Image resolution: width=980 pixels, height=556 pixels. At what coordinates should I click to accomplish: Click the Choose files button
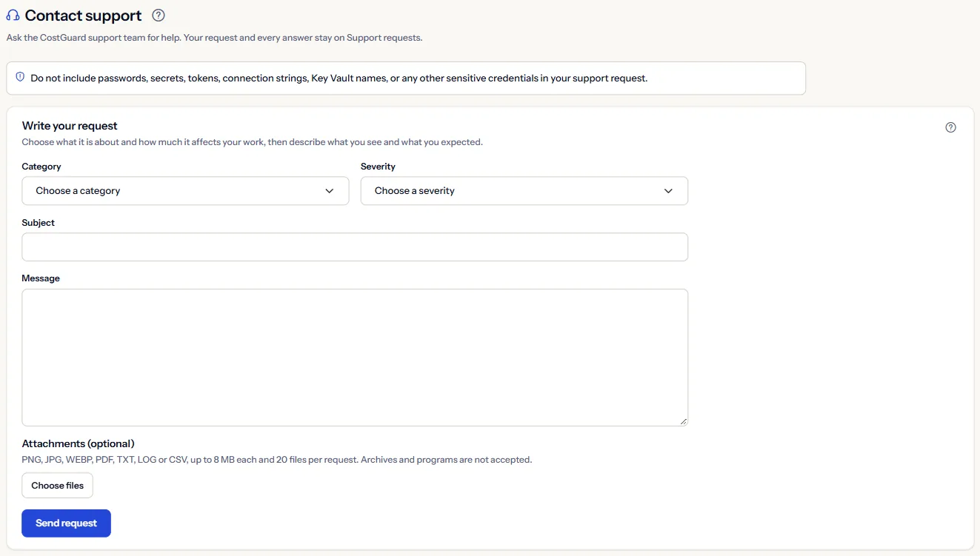(x=58, y=486)
